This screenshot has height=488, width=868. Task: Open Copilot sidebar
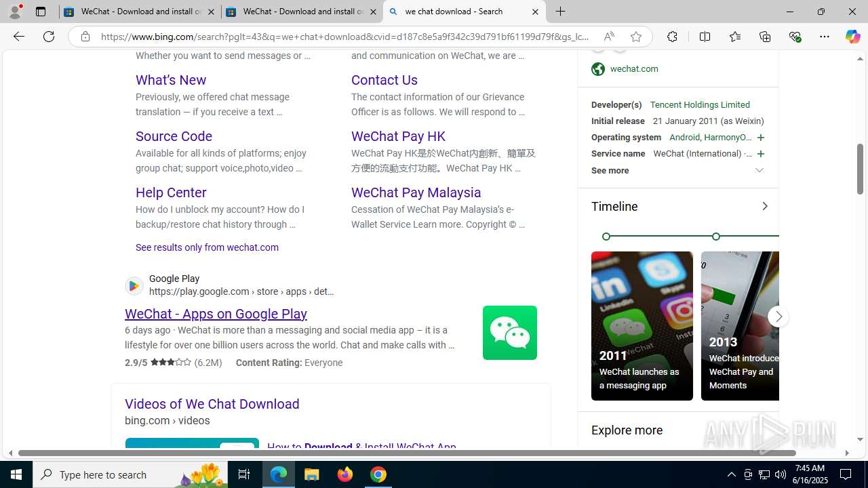point(852,37)
